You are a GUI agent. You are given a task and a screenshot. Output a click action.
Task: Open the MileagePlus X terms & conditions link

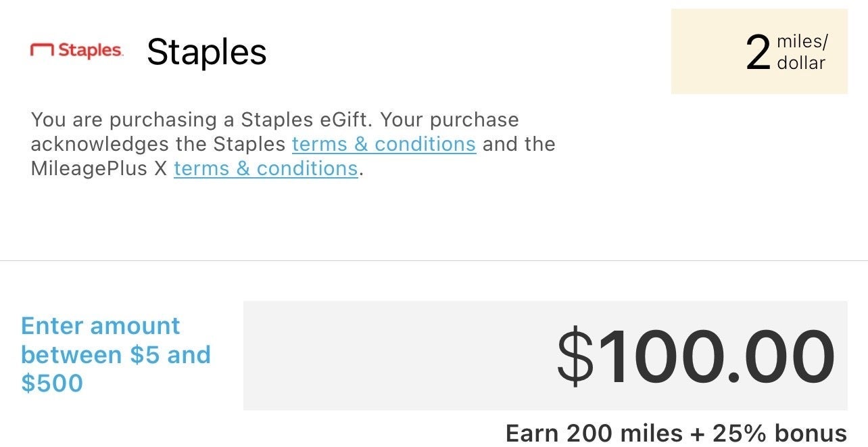(x=265, y=168)
